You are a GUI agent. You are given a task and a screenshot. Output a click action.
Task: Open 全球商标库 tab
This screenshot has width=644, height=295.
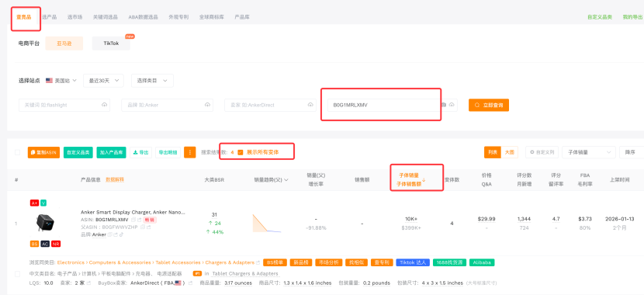pos(212,17)
